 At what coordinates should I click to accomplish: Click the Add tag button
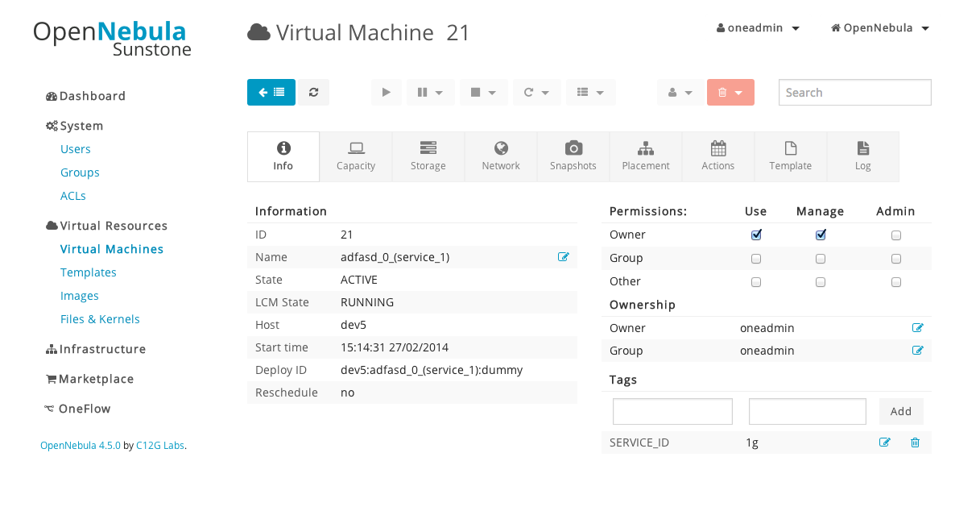pyautogui.click(x=901, y=411)
